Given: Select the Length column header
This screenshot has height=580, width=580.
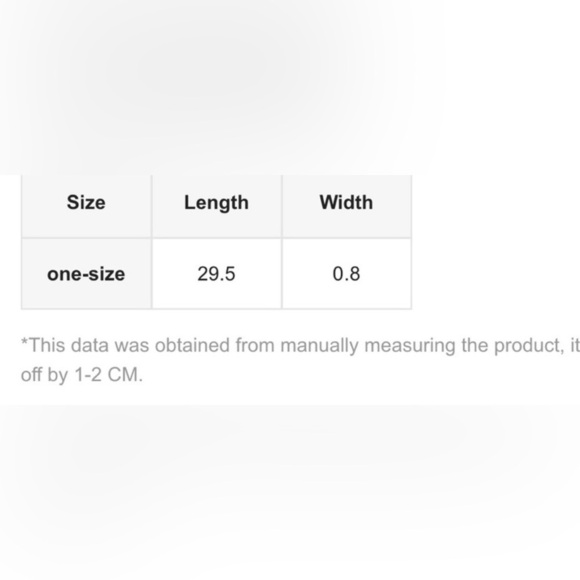Looking at the screenshot, I should coord(216,203).
